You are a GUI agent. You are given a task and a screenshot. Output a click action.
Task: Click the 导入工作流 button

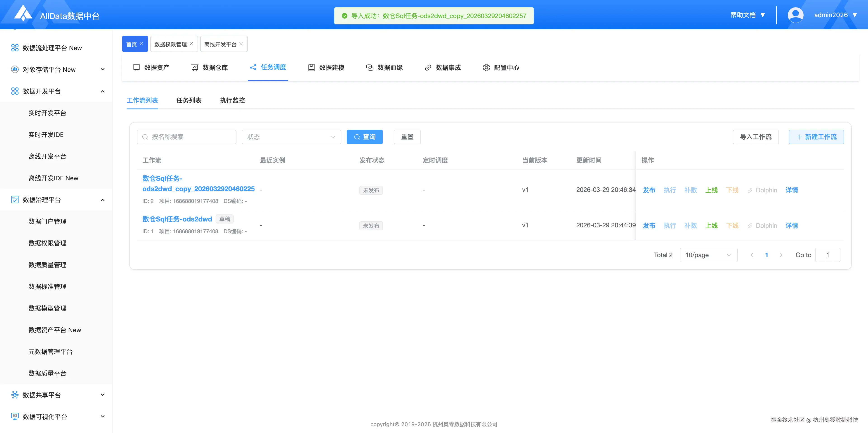pos(755,137)
